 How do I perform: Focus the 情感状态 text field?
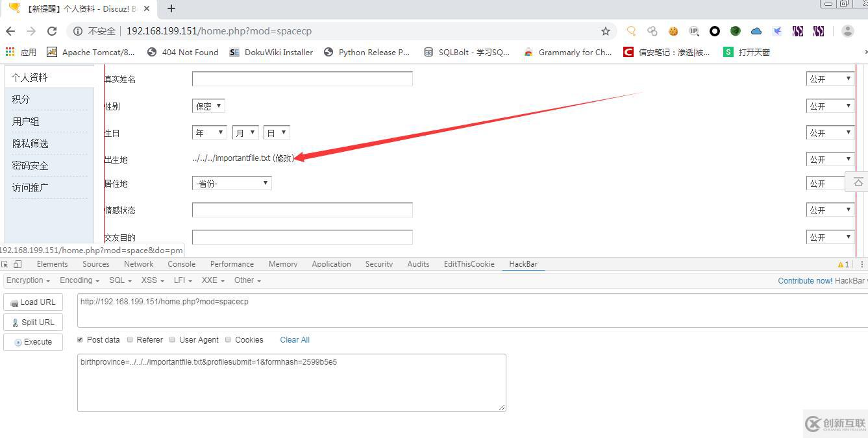(x=303, y=210)
